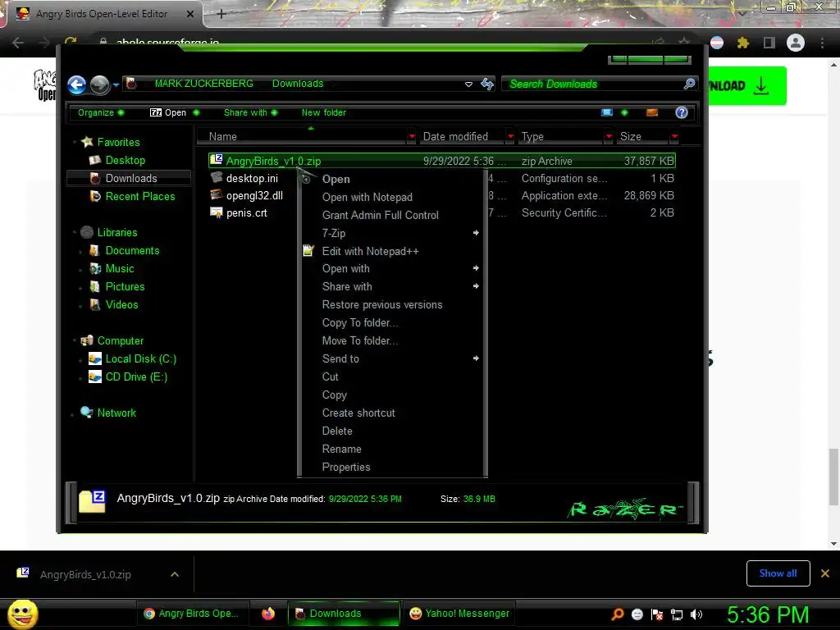The image size is (840, 630).
Task: Click Chrome's extensions puzzle icon
Action: click(742, 43)
